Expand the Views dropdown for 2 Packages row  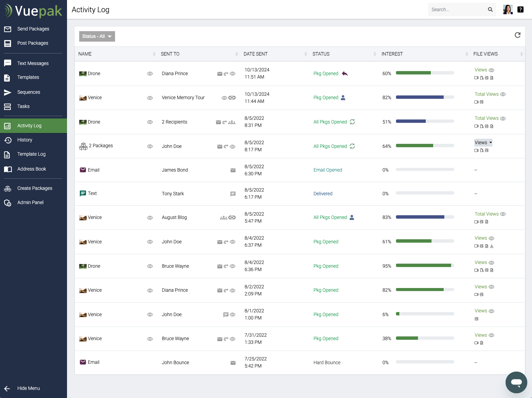(483, 143)
